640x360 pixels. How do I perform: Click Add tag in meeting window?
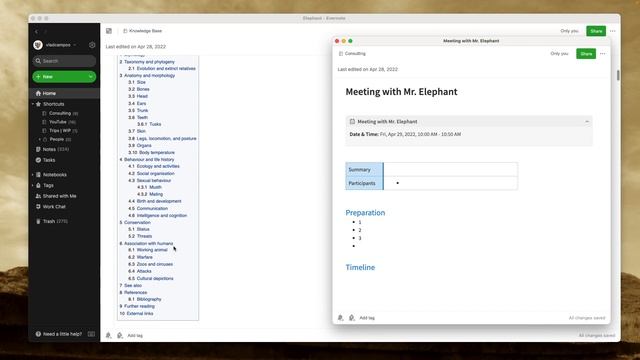coord(367,318)
